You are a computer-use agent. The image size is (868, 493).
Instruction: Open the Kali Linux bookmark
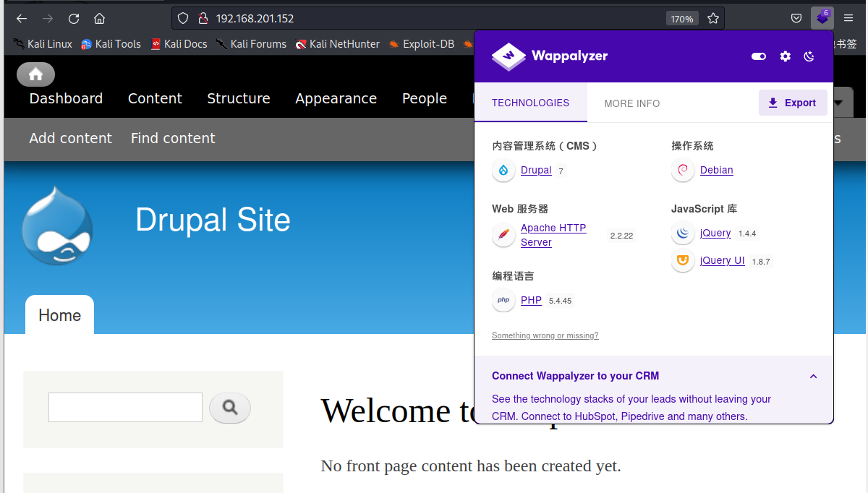pos(43,44)
